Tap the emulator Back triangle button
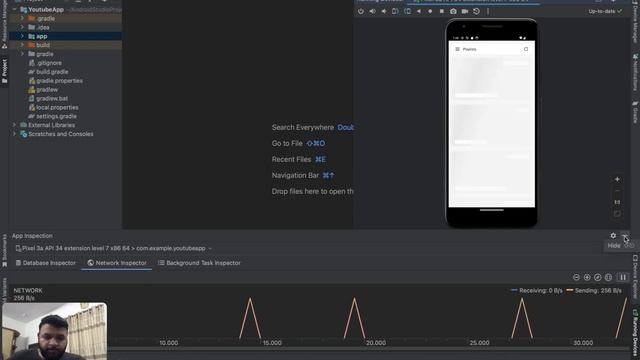The image size is (640, 360). 419,11
